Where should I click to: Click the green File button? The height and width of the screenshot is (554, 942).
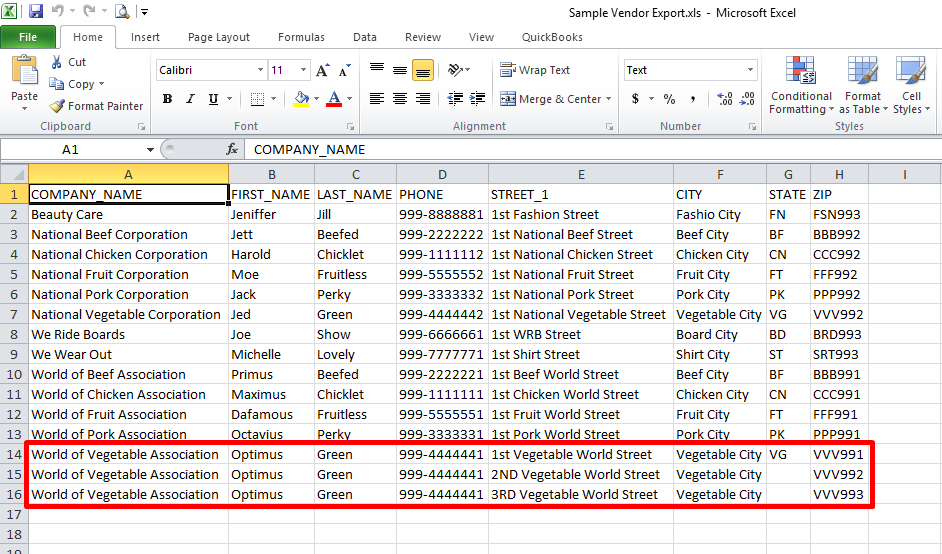[x=28, y=37]
